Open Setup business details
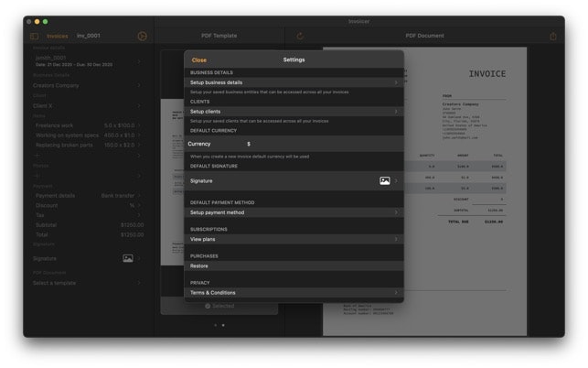The height and width of the screenshot is (368, 588). pos(294,82)
